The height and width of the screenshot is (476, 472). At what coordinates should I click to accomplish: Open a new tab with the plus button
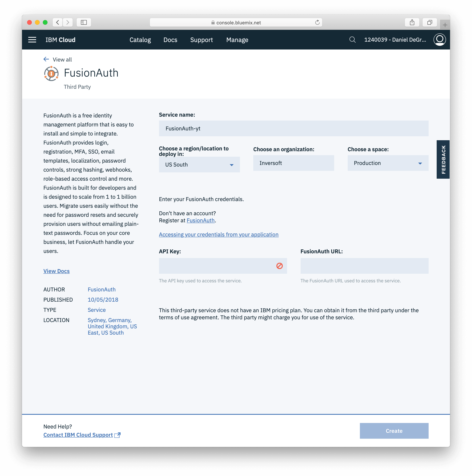445,25
